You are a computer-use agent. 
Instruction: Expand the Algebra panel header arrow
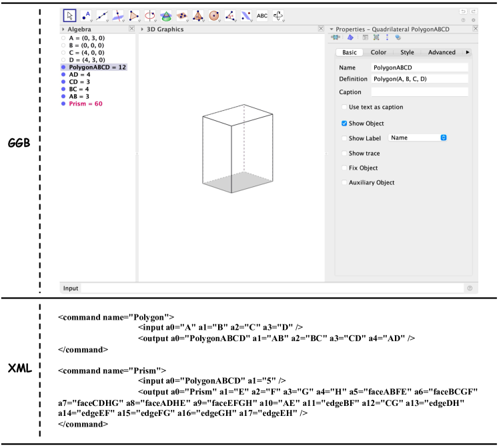click(63, 29)
